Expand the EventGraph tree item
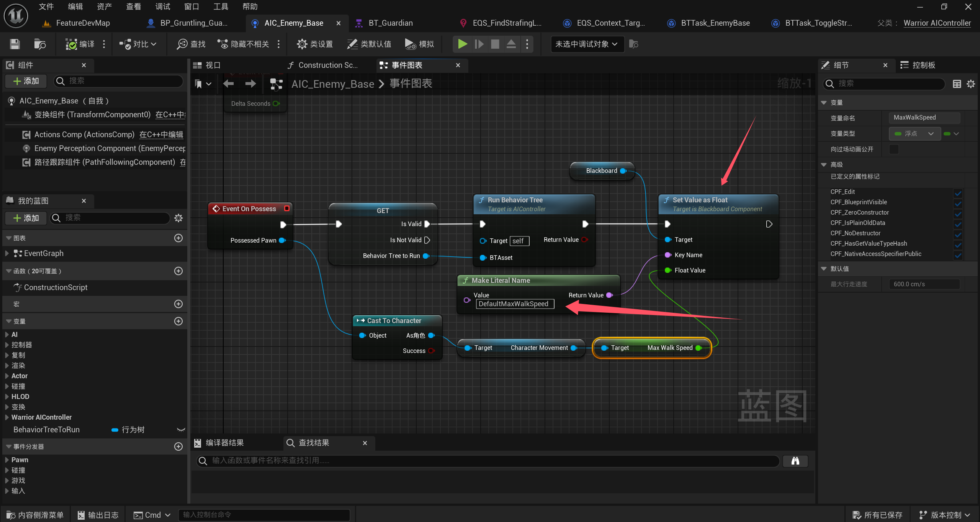This screenshot has width=980, height=522. [7, 253]
